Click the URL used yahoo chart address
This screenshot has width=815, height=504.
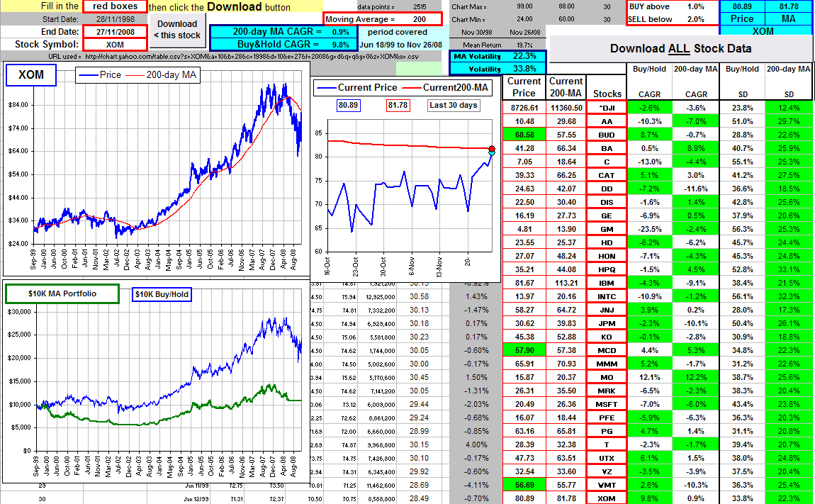[x=252, y=57]
